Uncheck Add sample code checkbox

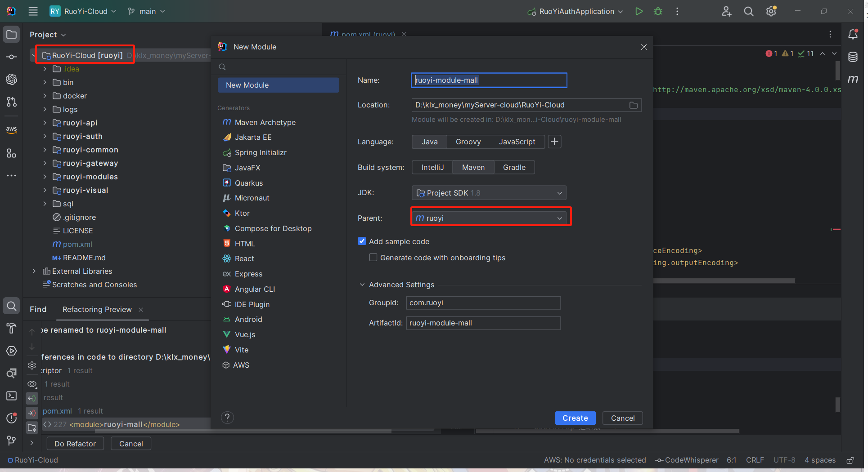[x=362, y=241]
